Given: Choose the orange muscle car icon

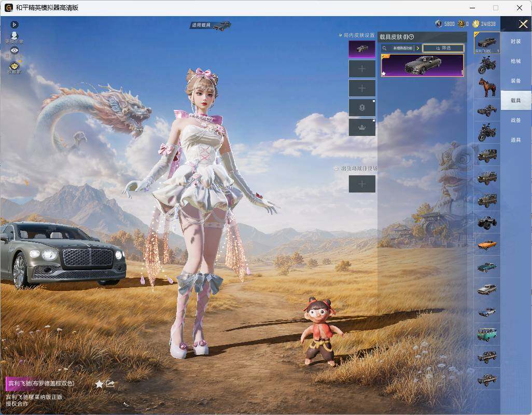Looking at the screenshot, I should pyautogui.click(x=487, y=245).
